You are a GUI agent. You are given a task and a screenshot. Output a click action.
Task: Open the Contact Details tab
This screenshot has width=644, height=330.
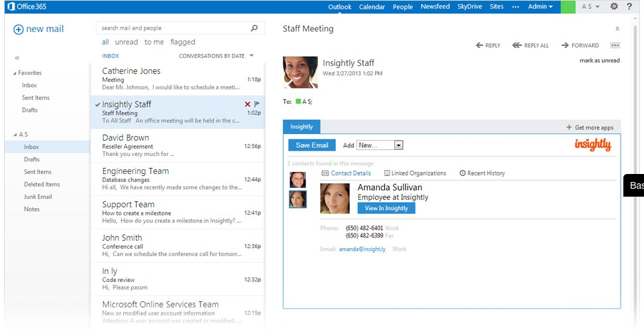tap(346, 173)
